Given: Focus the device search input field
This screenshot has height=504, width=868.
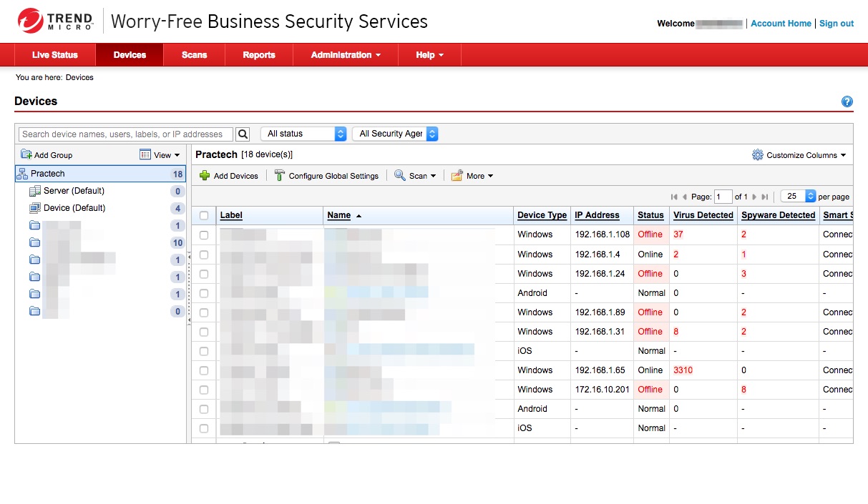Looking at the screenshot, I should [126, 134].
